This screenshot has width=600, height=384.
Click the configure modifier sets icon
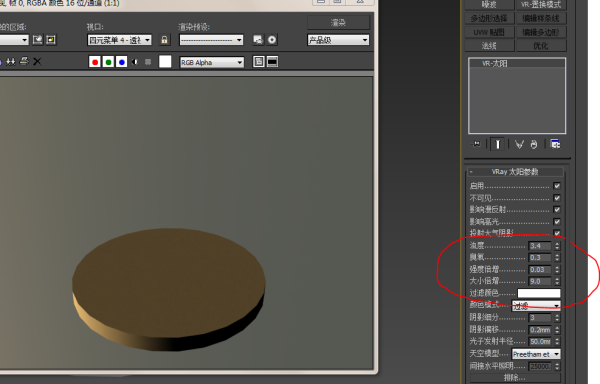[555, 144]
